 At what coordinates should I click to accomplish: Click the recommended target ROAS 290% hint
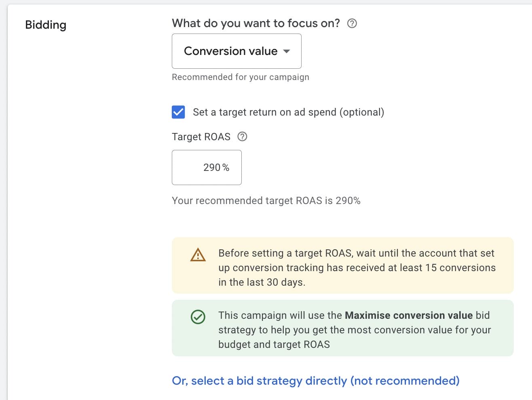tap(266, 201)
